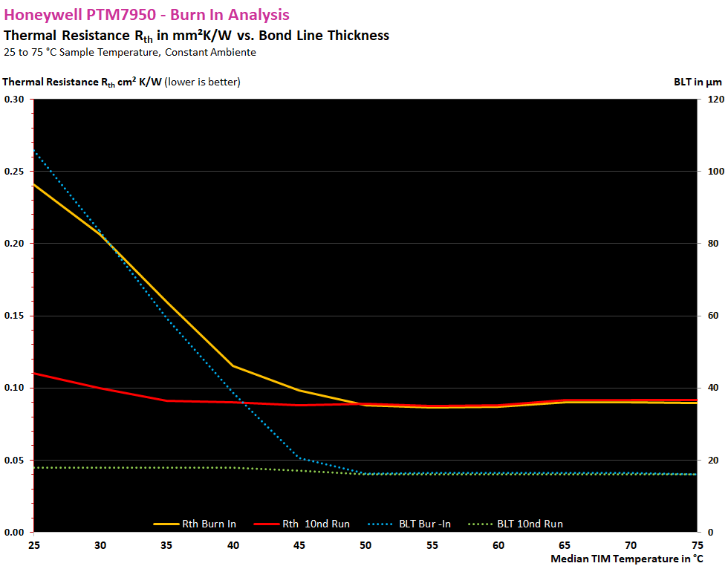Click the chart title 'Honeywell PTM7950 - Burn In Analysis'
Viewport: 728px width, 569px height.
tap(147, 15)
